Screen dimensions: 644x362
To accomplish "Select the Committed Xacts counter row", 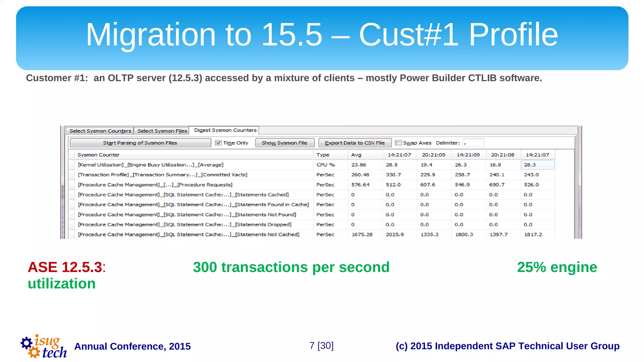I will [x=312, y=175].
